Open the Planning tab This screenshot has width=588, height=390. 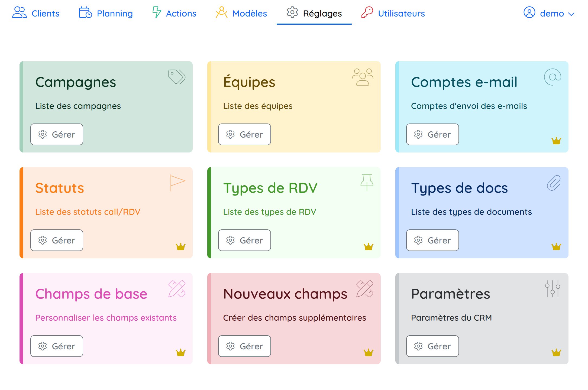click(x=106, y=13)
